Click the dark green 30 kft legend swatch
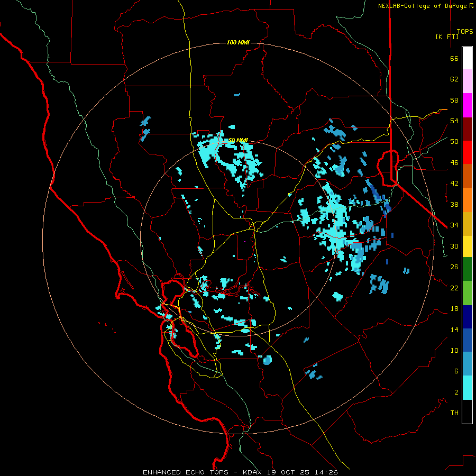 pyautogui.click(x=467, y=269)
